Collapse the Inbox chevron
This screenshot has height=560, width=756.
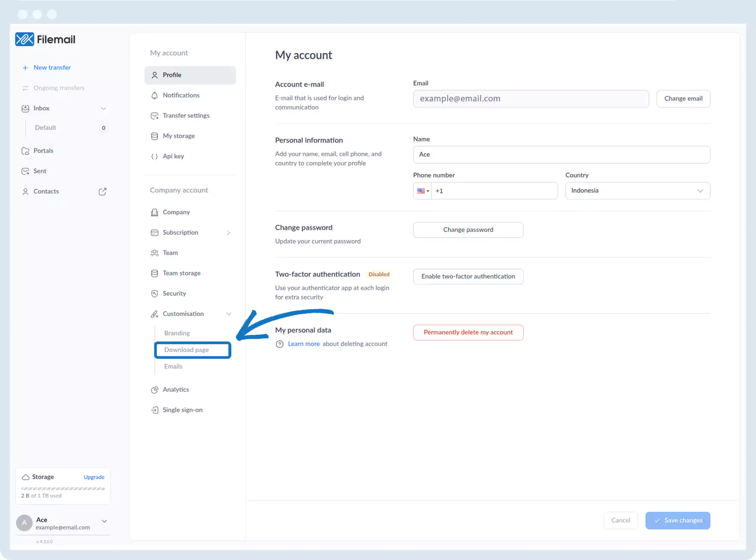pyautogui.click(x=103, y=109)
